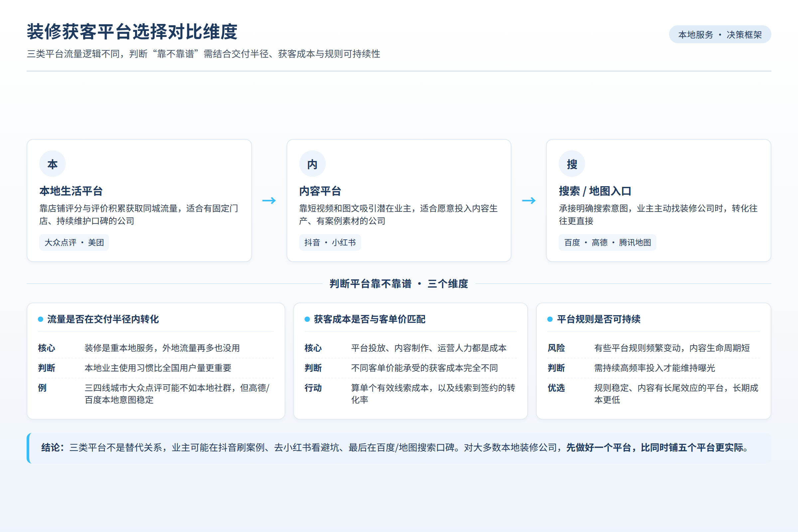The width and height of the screenshot is (798, 532).
Task: Click the 行动 row label
Action: pyautogui.click(x=313, y=388)
